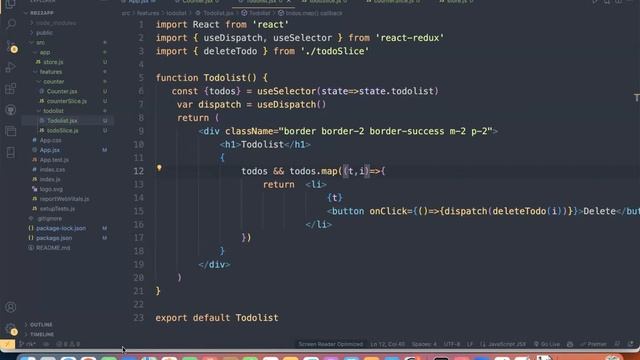Image resolution: width=640 pixels, height=360 pixels.
Task: Click JavaScript JSX language mode indicator
Action: click(503, 344)
